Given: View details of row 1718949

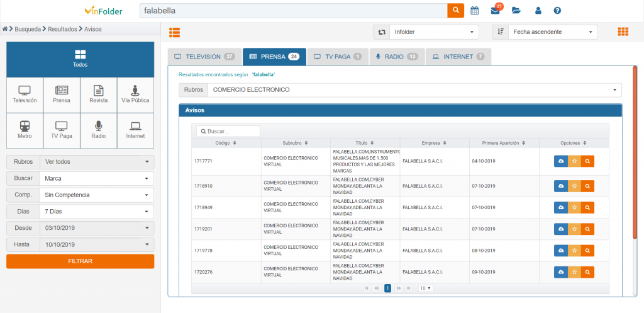Looking at the screenshot, I should click(x=588, y=207).
